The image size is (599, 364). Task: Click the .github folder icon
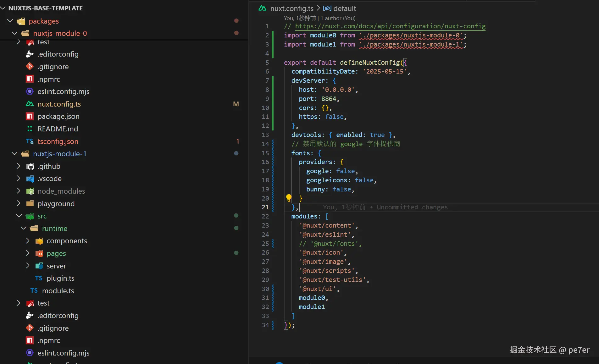(x=30, y=166)
